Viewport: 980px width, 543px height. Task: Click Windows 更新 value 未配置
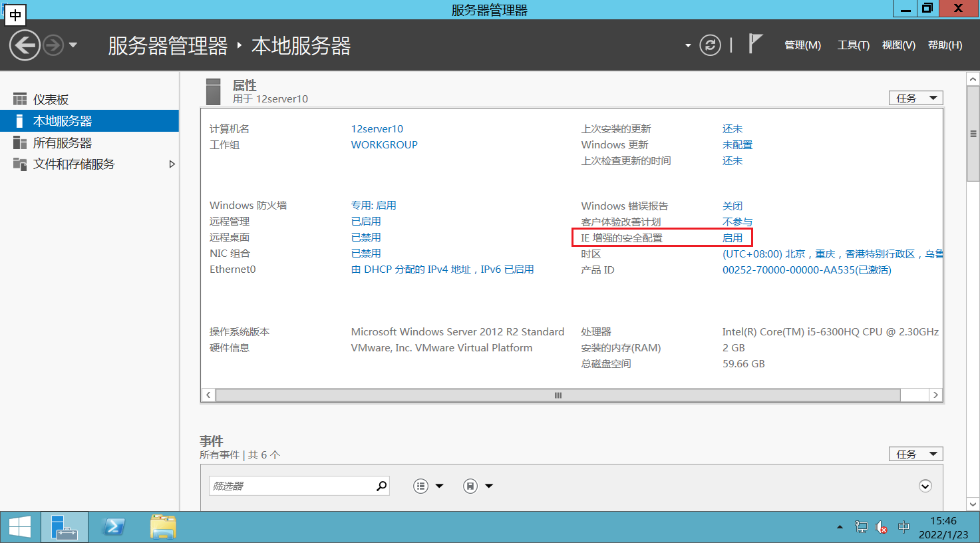737,145
